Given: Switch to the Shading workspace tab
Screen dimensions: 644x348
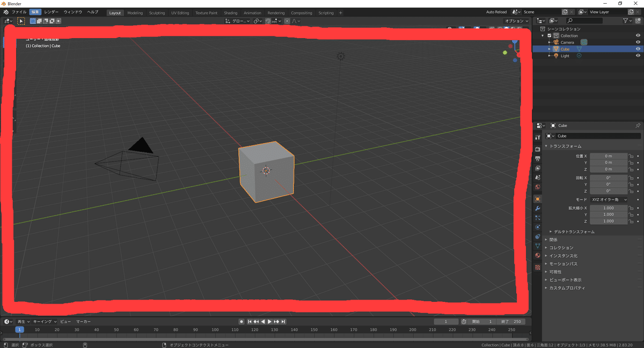Looking at the screenshot, I should click(230, 12).
